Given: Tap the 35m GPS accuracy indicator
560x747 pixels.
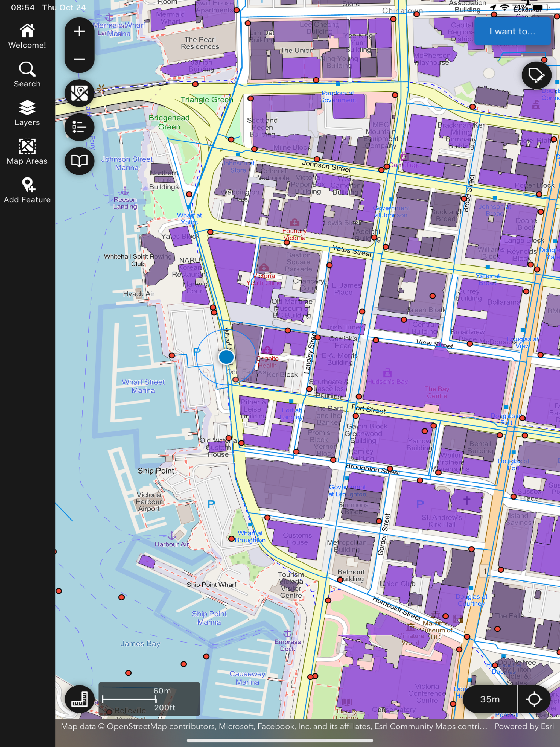Looking at the screenshot, I should (490, 699).
